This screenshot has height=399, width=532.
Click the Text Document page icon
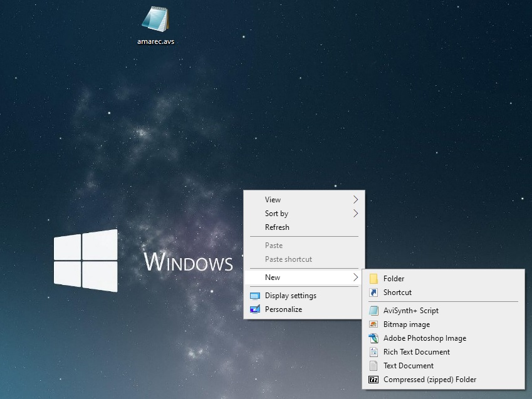pos(373,366)
